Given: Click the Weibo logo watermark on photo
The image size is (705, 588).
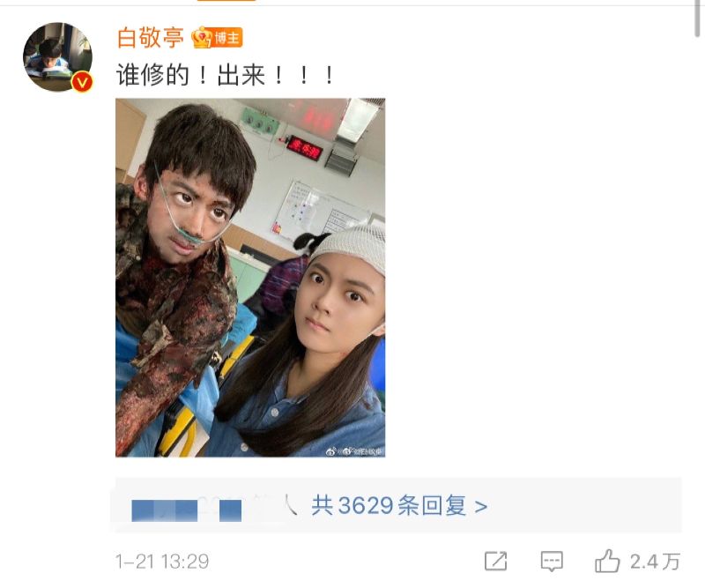Looking at the screenshot, I should (331, 450).
